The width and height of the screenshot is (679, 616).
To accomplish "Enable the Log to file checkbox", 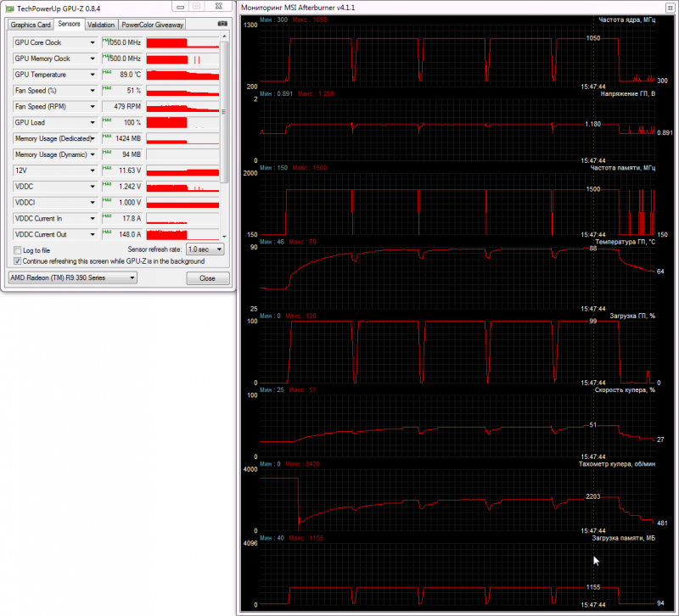I will click(17, 250).
